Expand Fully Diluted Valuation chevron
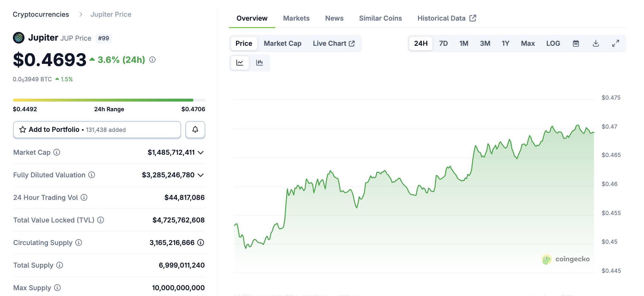Viewport: 644px width, 296px height. 201,175
